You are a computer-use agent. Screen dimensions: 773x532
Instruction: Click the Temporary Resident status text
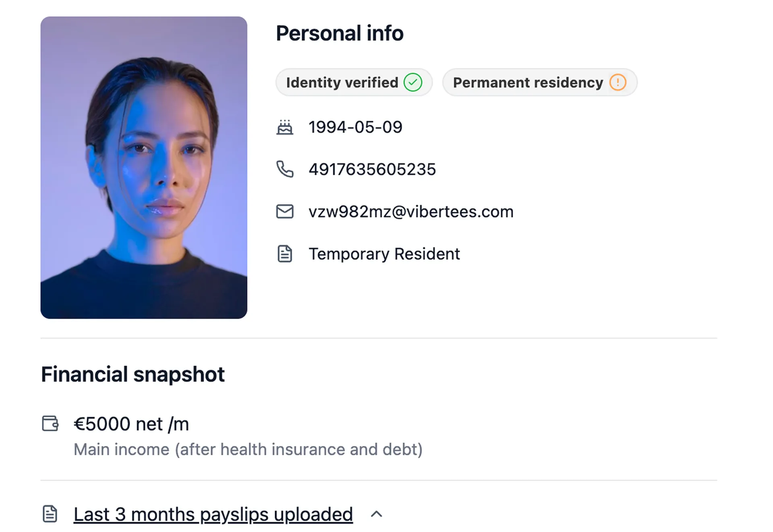coord(384,254)
